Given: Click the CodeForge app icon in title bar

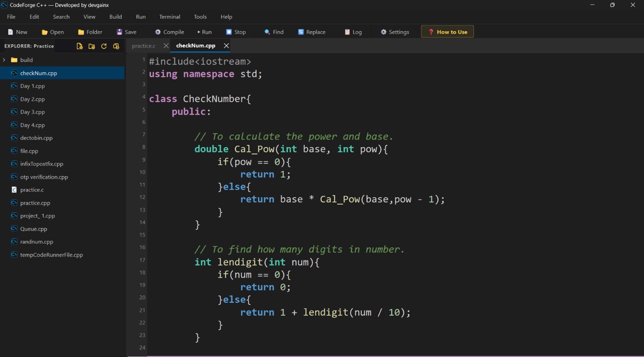Looking at the screenshot, I should [4, 5].
